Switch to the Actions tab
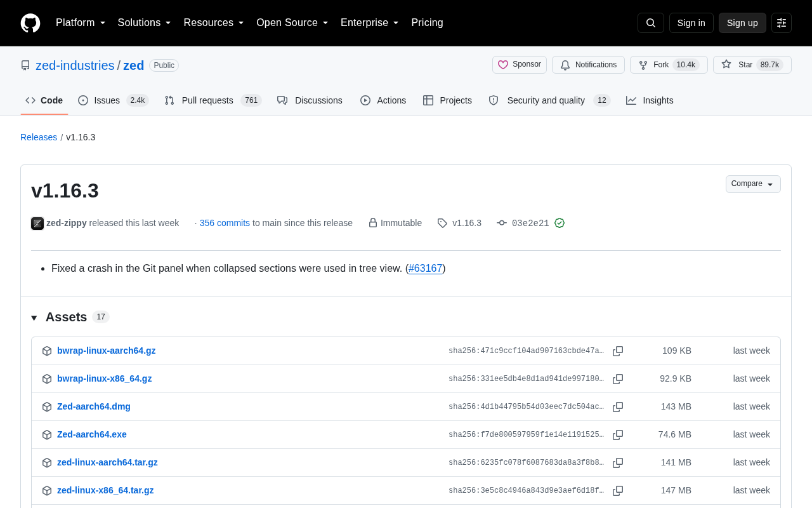The image size is (812, 508). 383,100
